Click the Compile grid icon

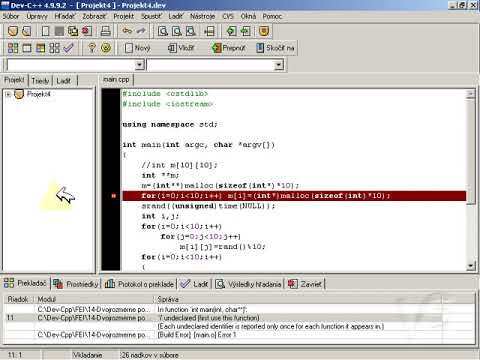13,48
